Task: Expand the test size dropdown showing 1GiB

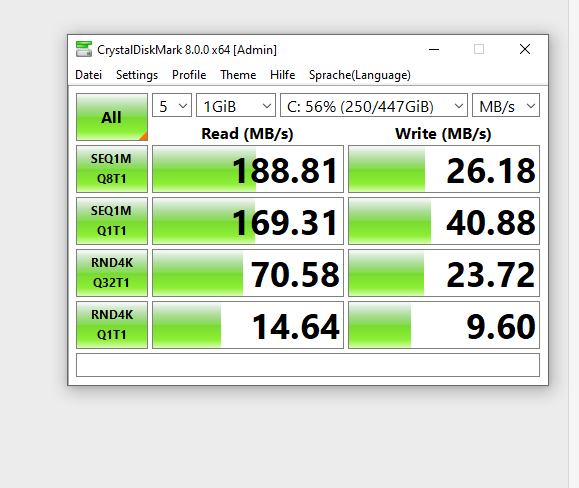Action: click(236, 105)
